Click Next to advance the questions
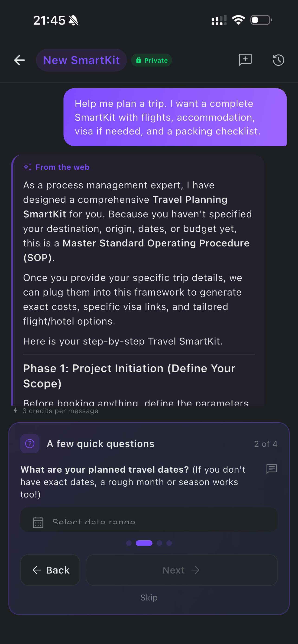298x644 pixels. pos(182,570)
